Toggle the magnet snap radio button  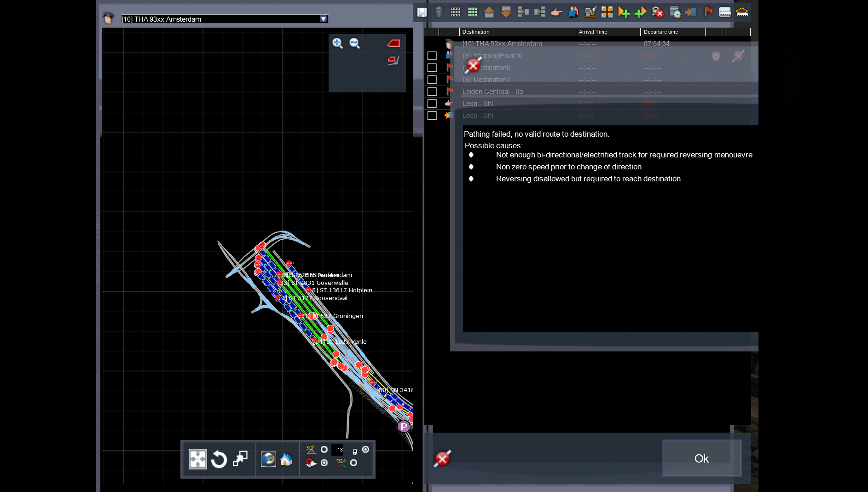324,463
